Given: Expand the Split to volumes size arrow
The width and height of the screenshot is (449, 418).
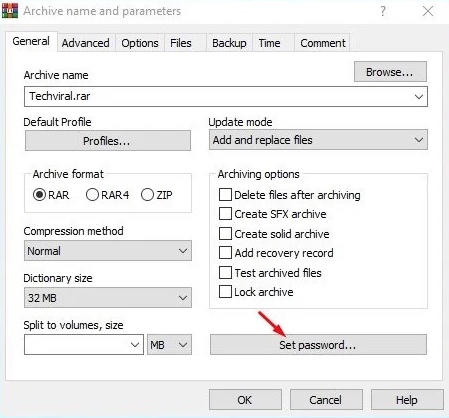Looking at the screenshot, I should (x=135, y=345).
